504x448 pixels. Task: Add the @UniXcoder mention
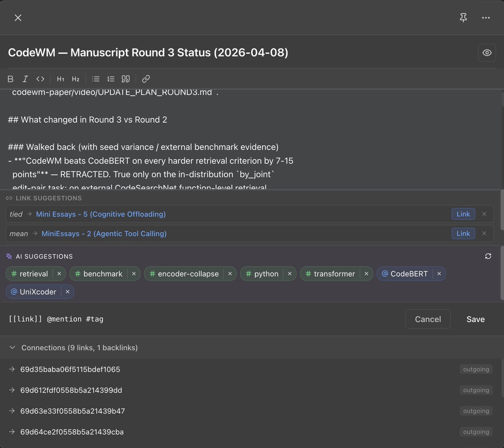click(x=34, y=292)
